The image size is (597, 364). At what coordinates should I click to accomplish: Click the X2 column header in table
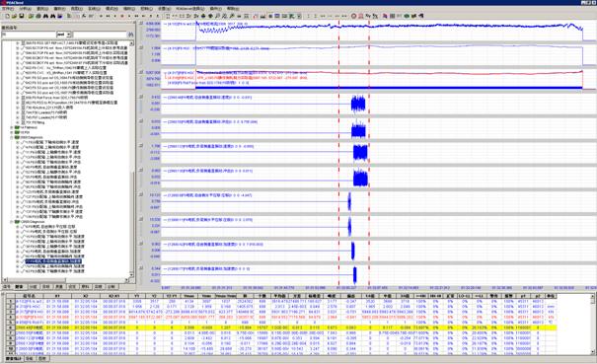click(85, 296)
